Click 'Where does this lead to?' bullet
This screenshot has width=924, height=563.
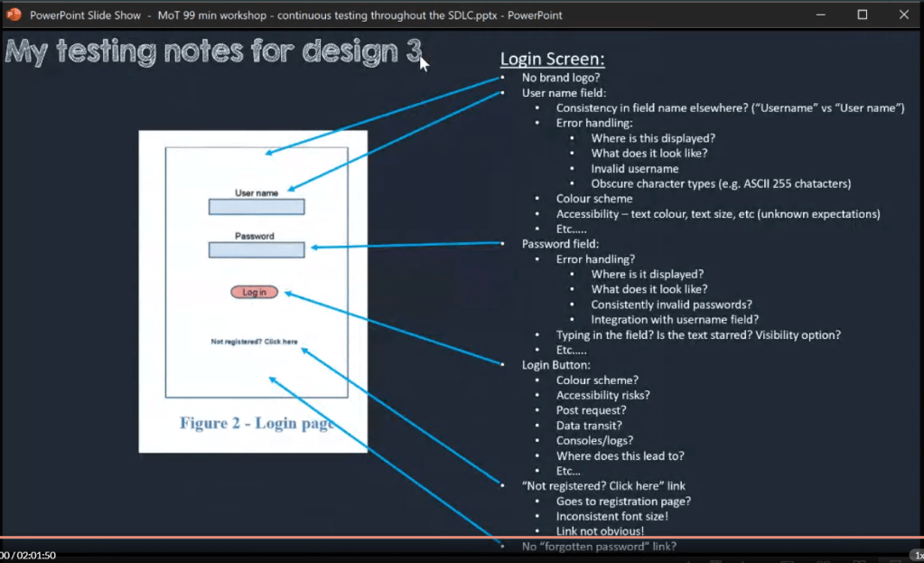pos(620,455)
